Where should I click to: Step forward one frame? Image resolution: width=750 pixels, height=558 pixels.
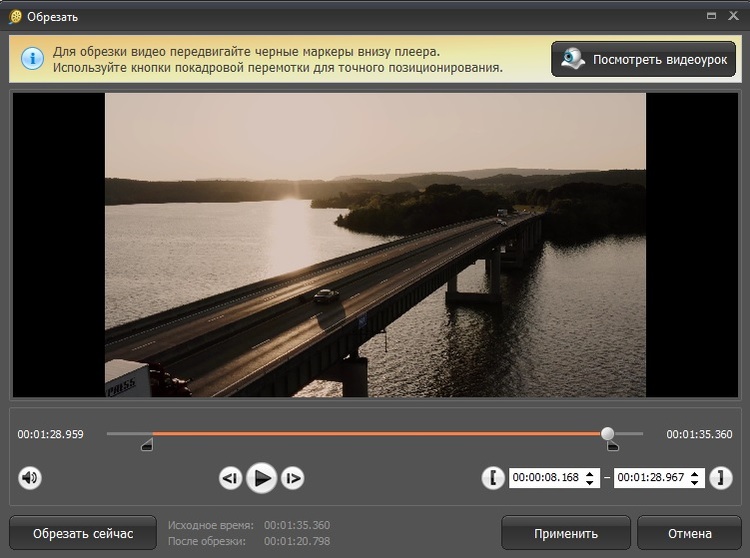tap(292, 478)
